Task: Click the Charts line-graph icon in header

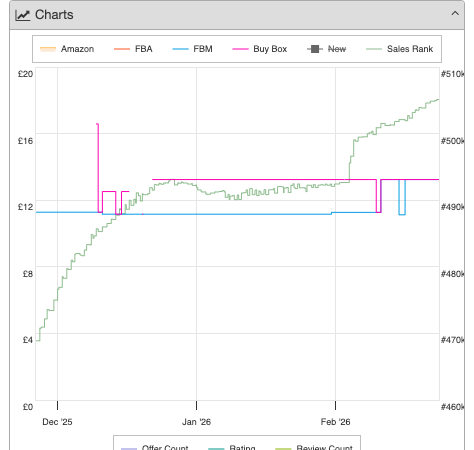Action: tap(23, 15)
